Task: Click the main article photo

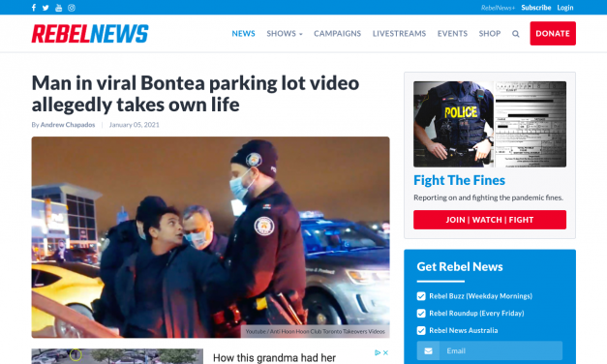Action: click(211, 237)
